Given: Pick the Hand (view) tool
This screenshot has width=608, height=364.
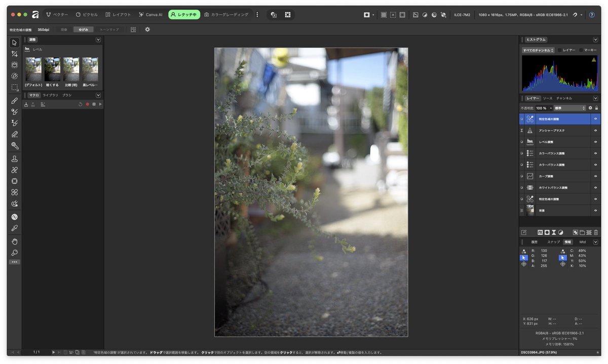Looking at the screenshot, I should click(15, 241).
